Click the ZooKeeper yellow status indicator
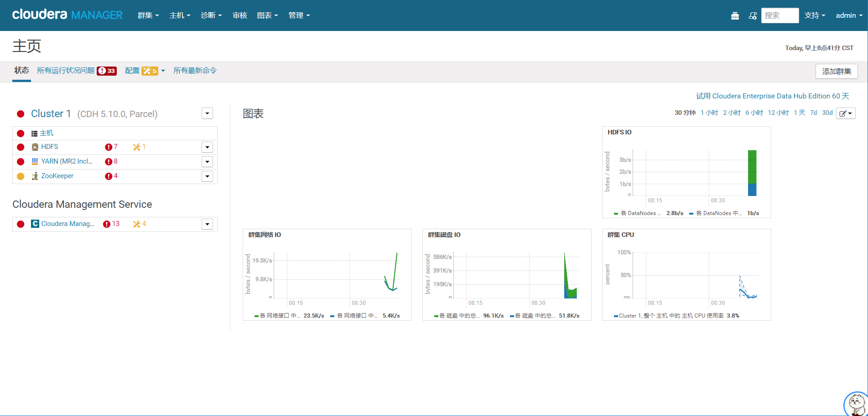 pos(21,176)
